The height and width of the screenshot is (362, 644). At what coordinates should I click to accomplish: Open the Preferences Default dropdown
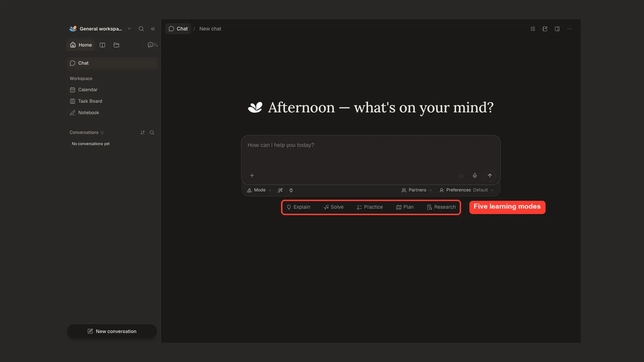point(466,190)
